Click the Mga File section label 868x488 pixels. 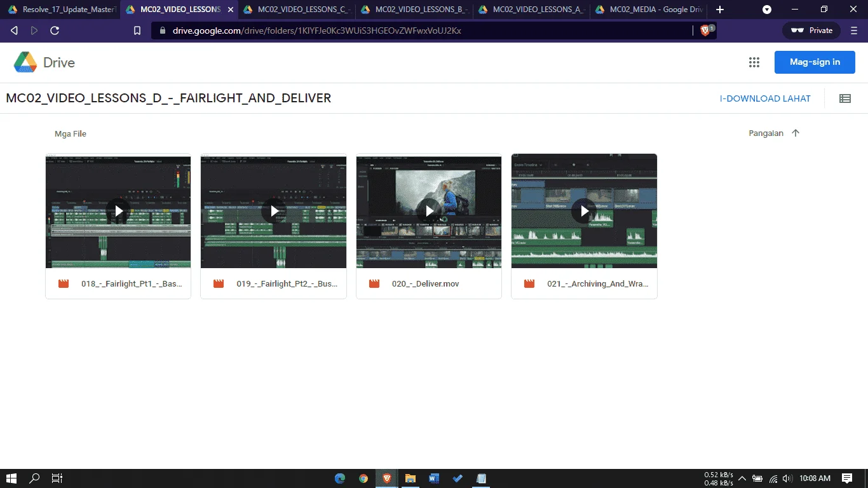[71, 134]
